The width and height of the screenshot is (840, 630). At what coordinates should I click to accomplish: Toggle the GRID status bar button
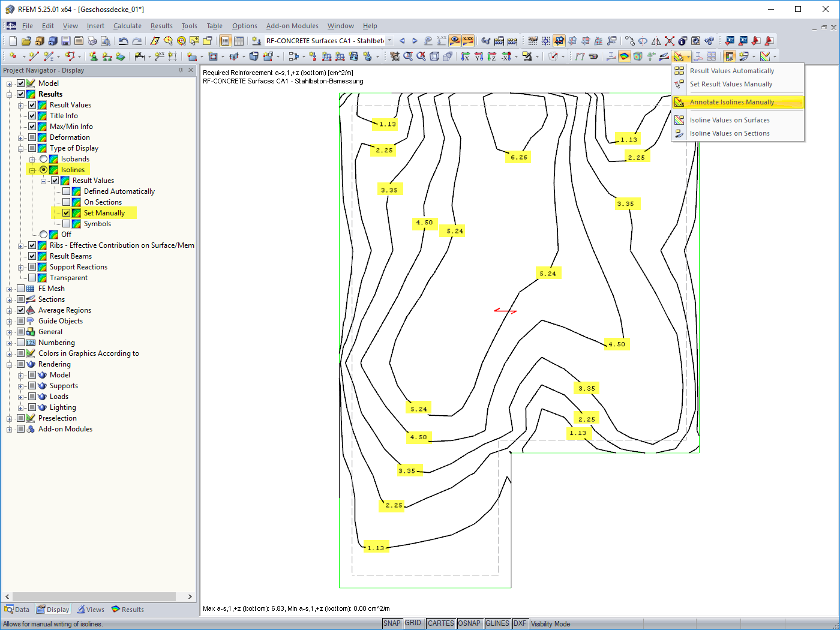tap(413, 623)
